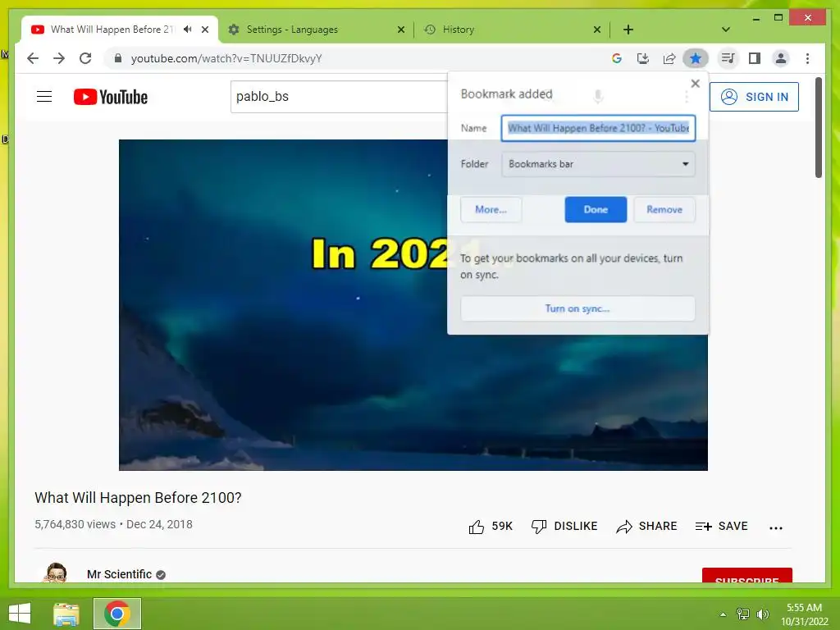The width and height of the screenshot is (840, 630).
Task: Go back using the browser back arrow
Action: [x=33, y=58]
